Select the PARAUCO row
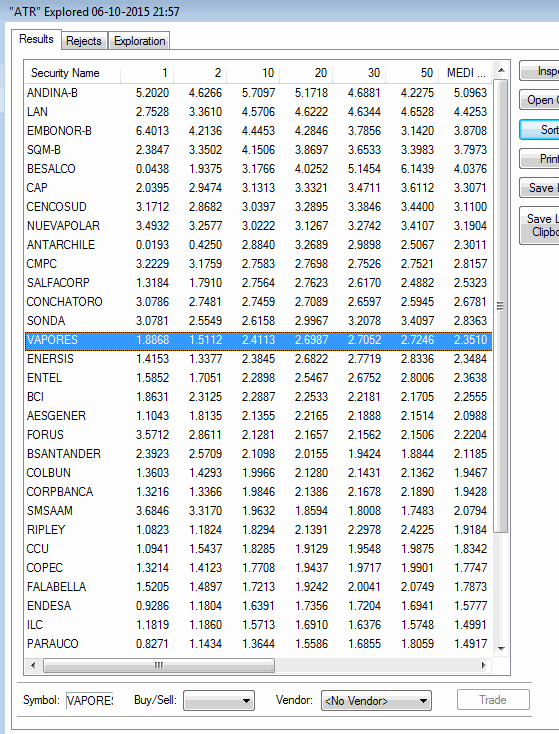Screen dimensions: 559x734 pos(258,644)
